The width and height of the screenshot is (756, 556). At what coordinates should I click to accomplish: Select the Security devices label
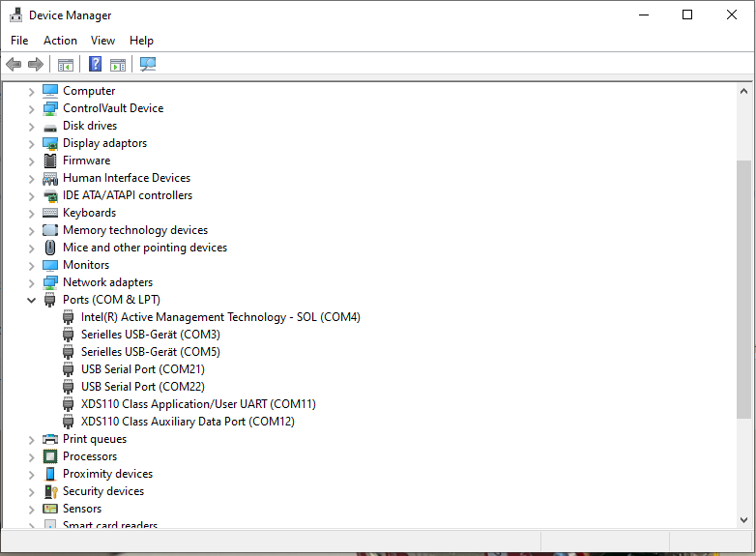point(103,491)
